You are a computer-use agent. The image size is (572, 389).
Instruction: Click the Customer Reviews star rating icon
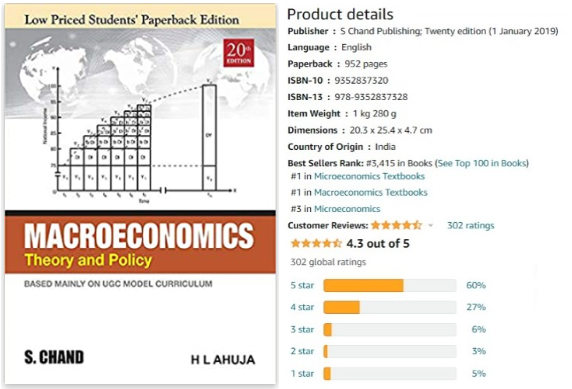click(x=396, y=225)
